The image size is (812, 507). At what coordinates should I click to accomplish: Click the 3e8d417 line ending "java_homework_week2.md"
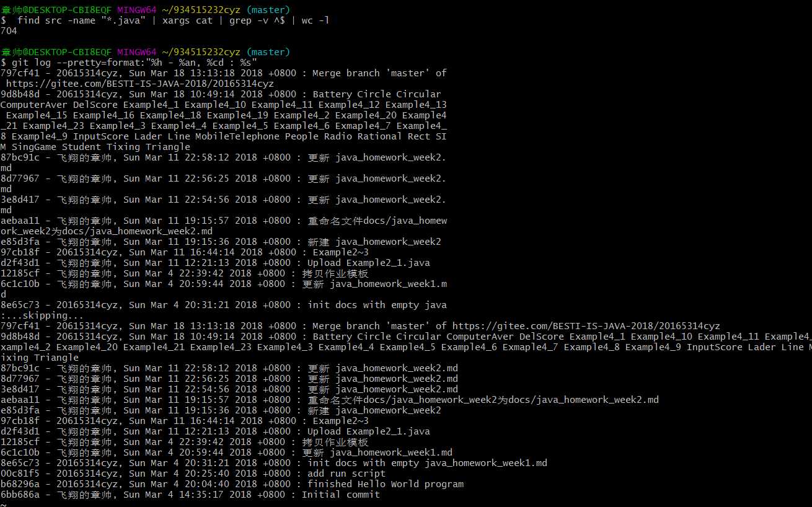coord(229,389)
